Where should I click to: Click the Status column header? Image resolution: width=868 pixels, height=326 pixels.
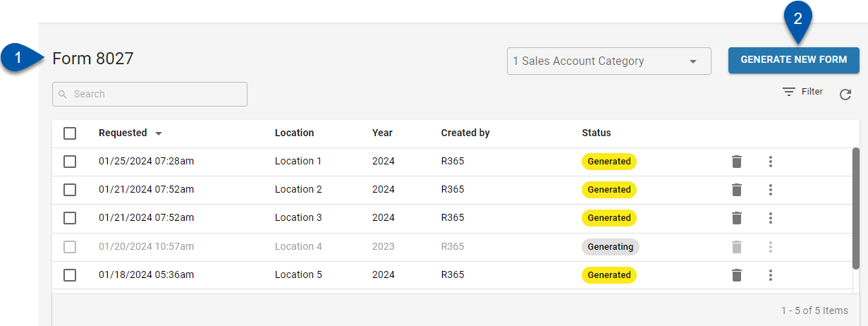[x=596, y=133]
